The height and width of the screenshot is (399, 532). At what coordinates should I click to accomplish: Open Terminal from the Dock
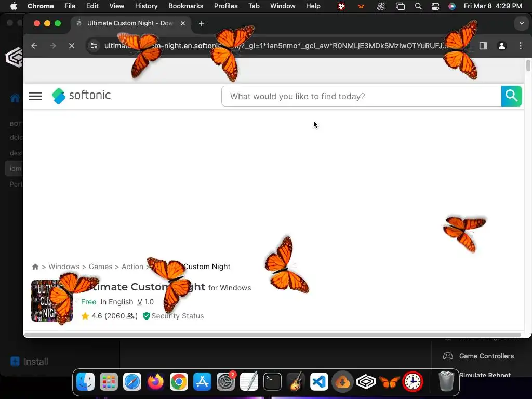pos(272,382)
